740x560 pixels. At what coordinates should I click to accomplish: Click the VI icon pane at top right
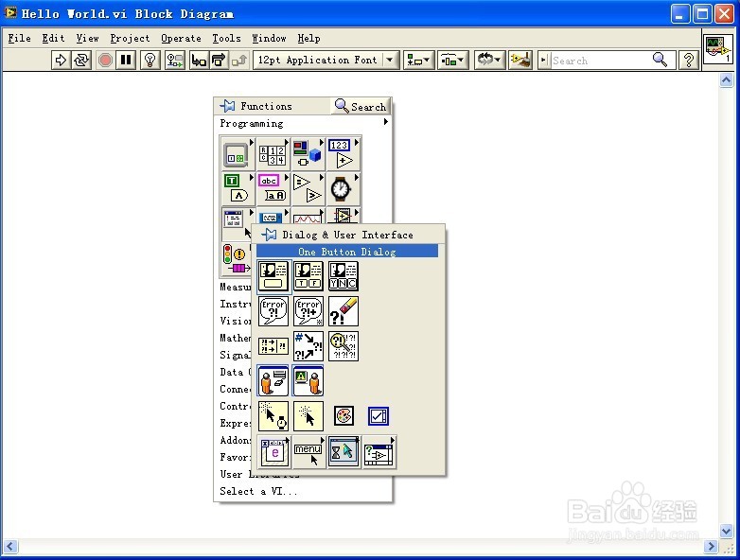pos(718,49)
